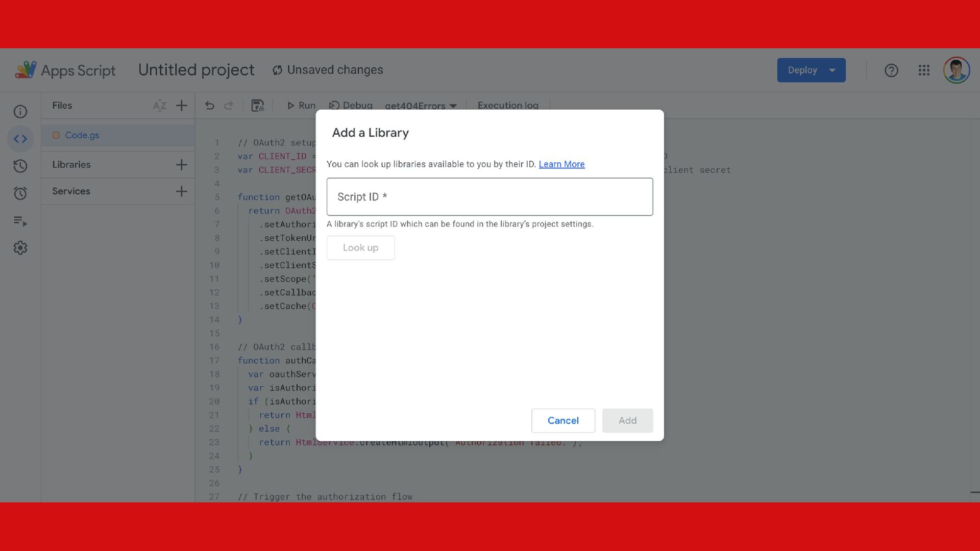Add a file with Files plus icon

pos(181,106)
